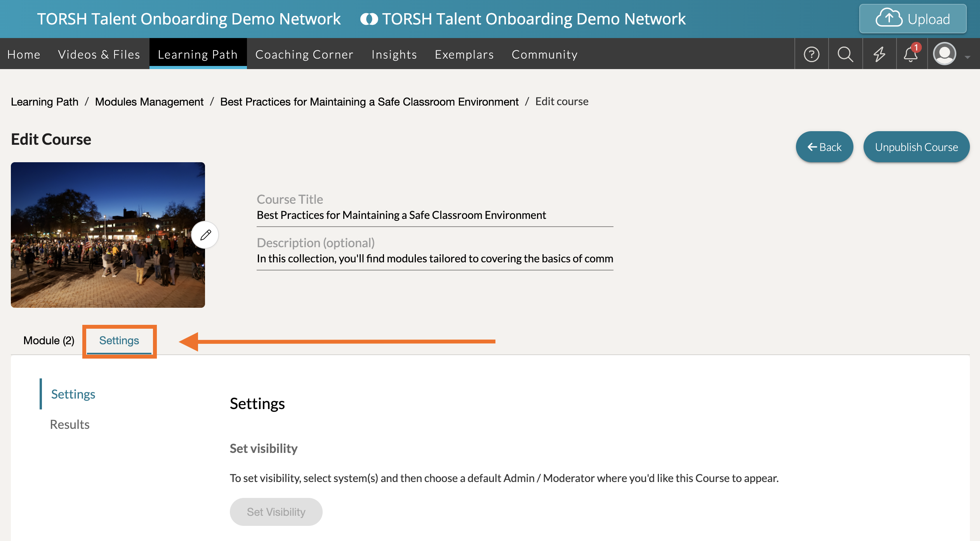Click the Course Title input field
This screenshot has width=980, height=541.
point(434,215)
